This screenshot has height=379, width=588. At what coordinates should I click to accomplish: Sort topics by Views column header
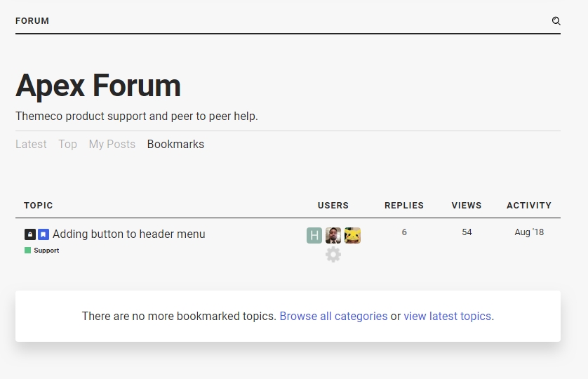click(467, 206)
